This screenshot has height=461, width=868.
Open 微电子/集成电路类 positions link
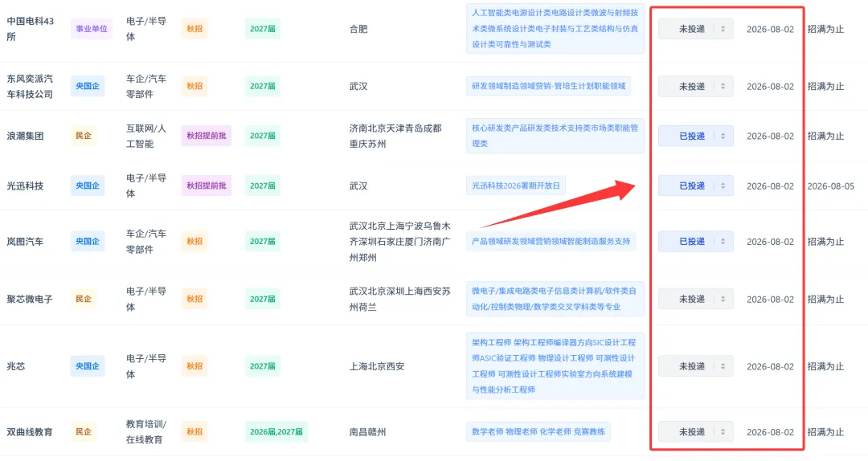pos(555,299)
